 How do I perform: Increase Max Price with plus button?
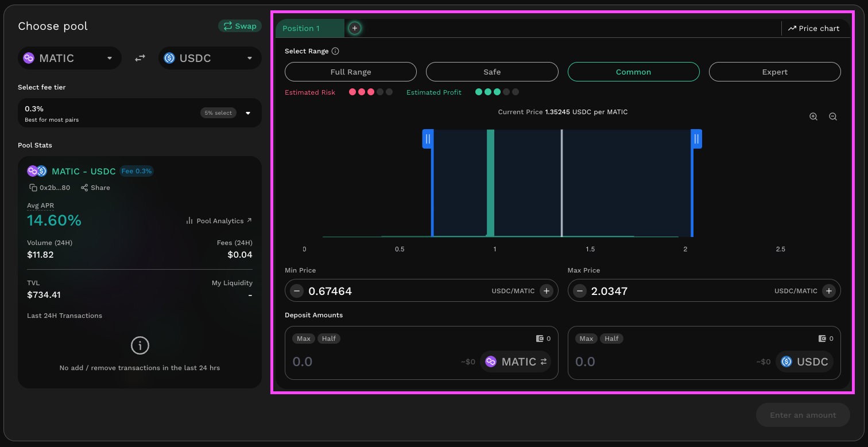point(828,291)
